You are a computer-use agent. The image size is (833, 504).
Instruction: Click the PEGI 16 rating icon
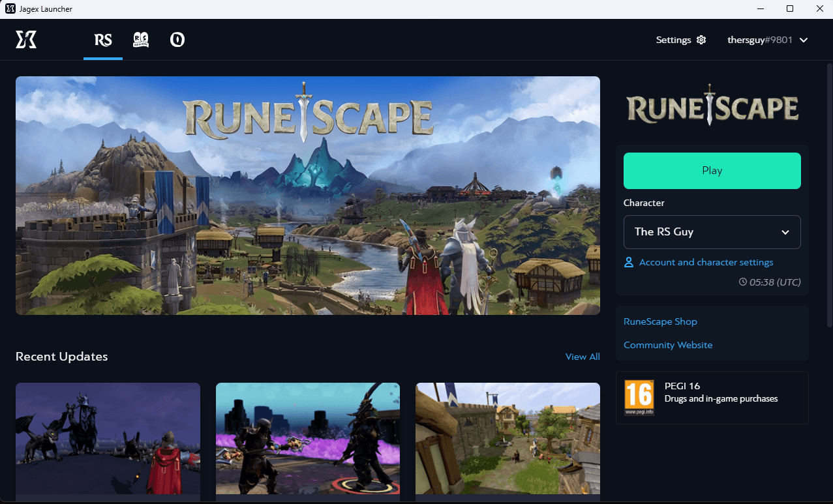[x=639, y=396]
